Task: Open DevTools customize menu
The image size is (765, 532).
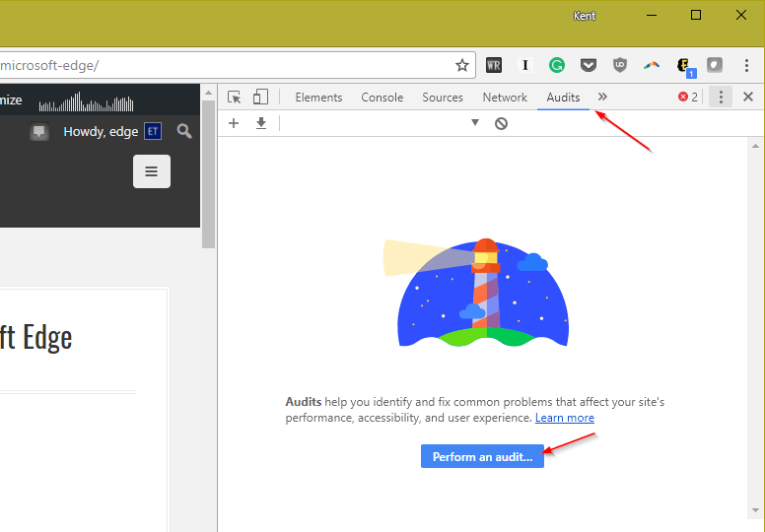Action: coord(721,97)
